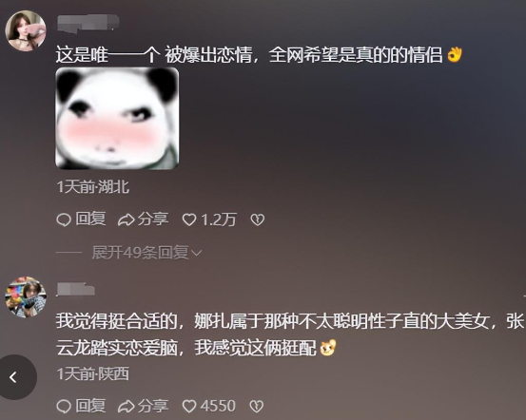Dislike the Shaanxi comment with broken heart
Viewport: 526px width, 420px height.
(x=257, y=407)
